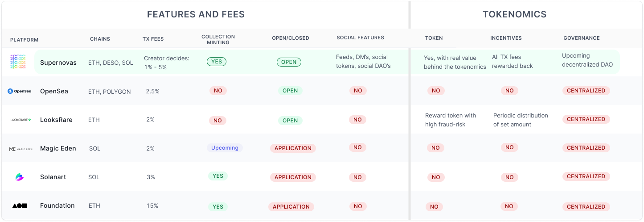This screenshot has height=222, width=644.
Task: Click the Upcoming minting badge for Magic Eden
Action: click(x=225, y=148)
